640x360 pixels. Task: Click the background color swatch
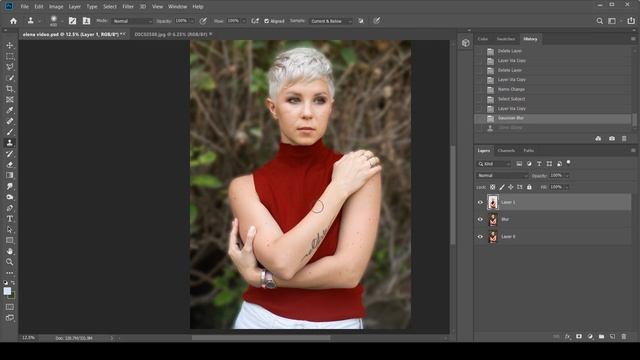[12, 295]
